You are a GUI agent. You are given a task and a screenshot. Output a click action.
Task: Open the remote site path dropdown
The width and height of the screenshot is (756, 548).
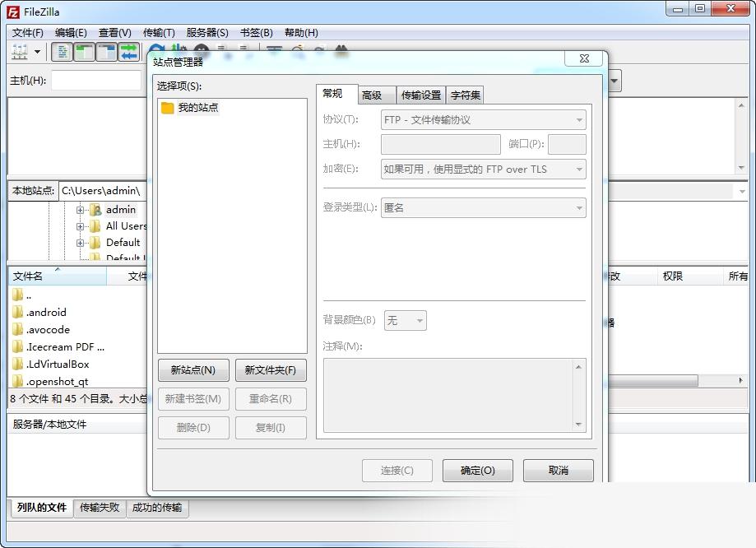[742, 192]
